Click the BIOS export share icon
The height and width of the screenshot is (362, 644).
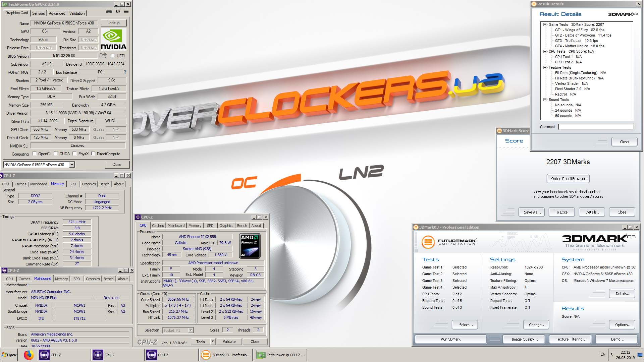tap(103, 55)
